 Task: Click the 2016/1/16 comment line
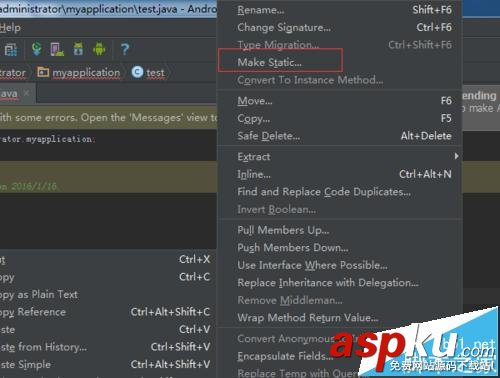coord(29,186)
